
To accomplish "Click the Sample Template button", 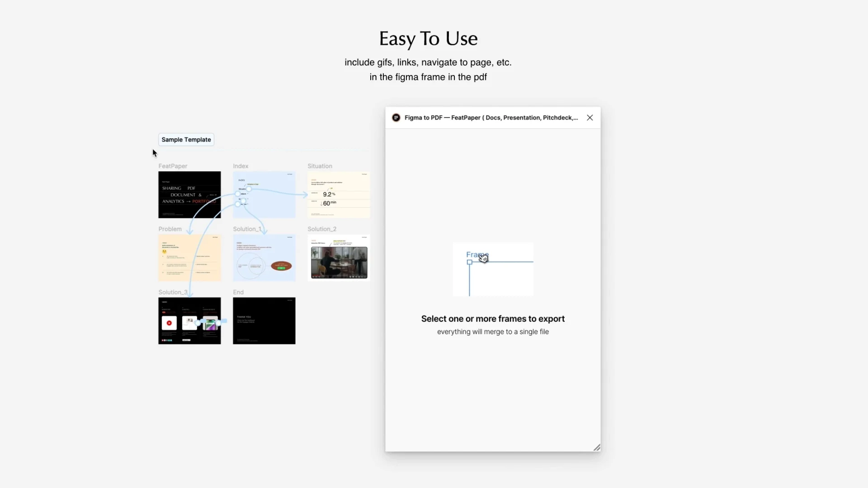I will click(186, 139).
